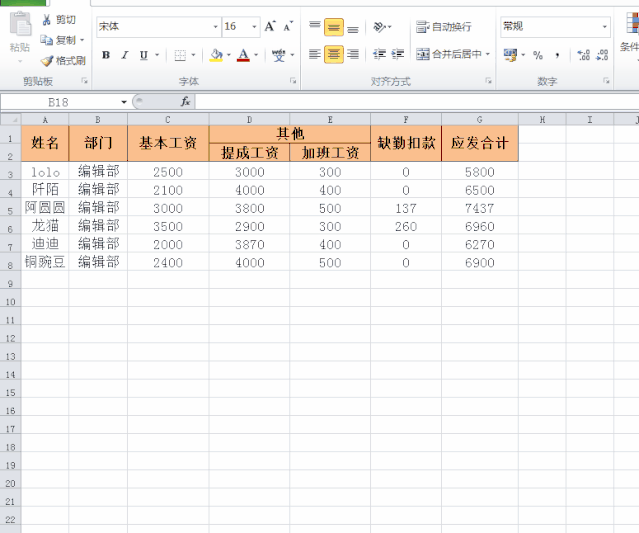Expand the number format dropdown 常规
The image size is (639, 533).
point(605,27)
